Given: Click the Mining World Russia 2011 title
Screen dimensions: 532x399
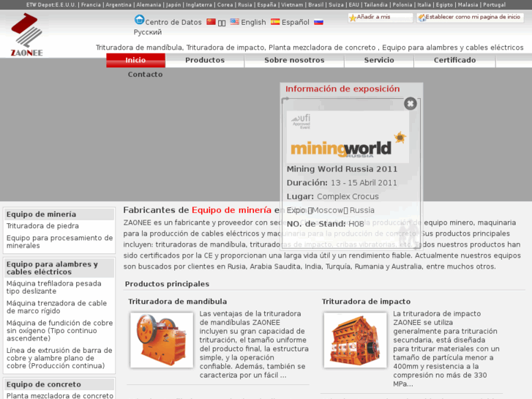Looking at the screenshot, I should pos(342,169).
